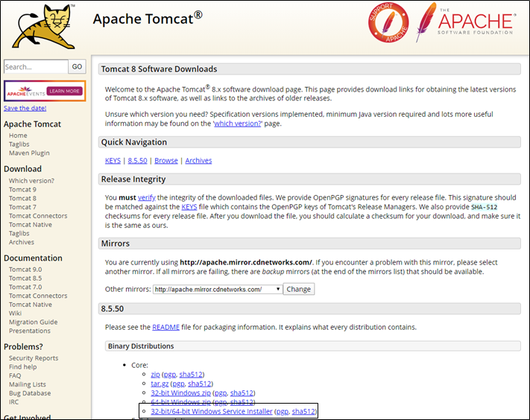Open Tomcat 7.0 documentation
This screenshot has height=420, width=530.
click(25, 287)
